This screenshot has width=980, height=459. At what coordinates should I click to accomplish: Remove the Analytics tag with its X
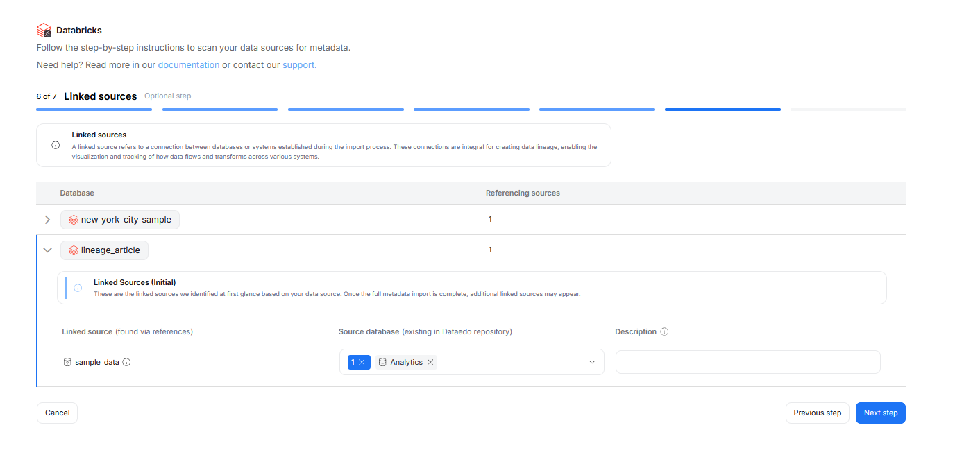pos(430,362)
